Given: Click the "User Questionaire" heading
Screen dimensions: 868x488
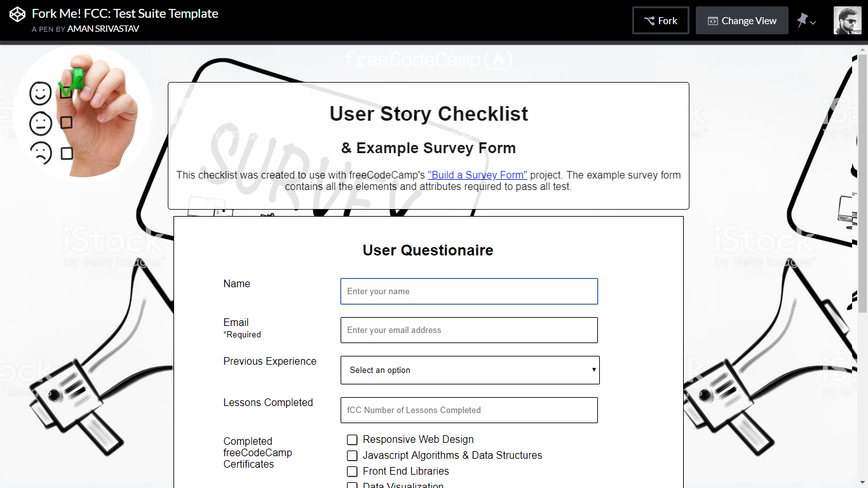Looking at the screenshot, I should coord(428,250).
